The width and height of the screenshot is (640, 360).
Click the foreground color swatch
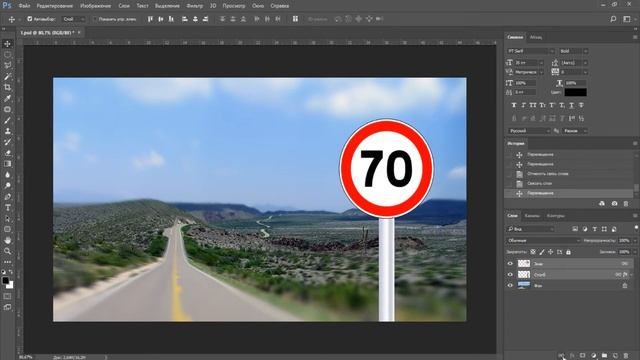[5, 281]
